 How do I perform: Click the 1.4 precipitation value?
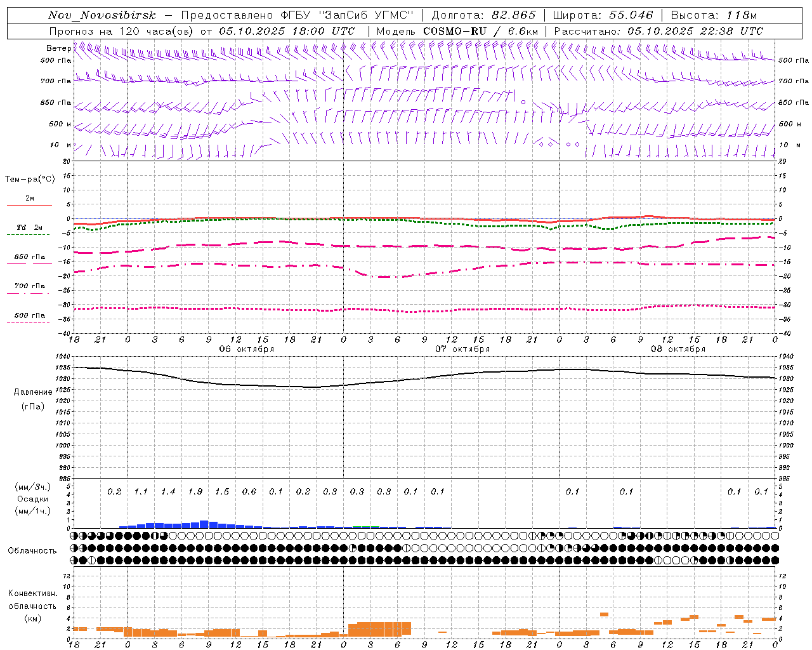(x=168, y=492)
